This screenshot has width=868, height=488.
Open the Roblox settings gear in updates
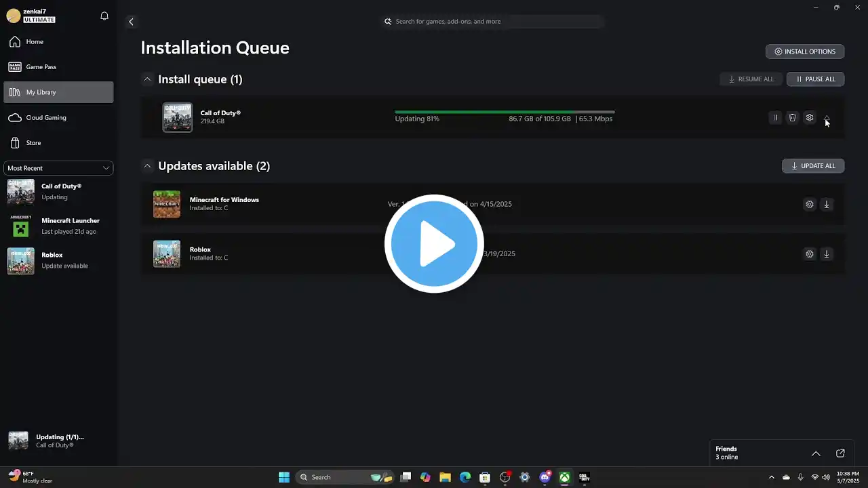point(809,254)
